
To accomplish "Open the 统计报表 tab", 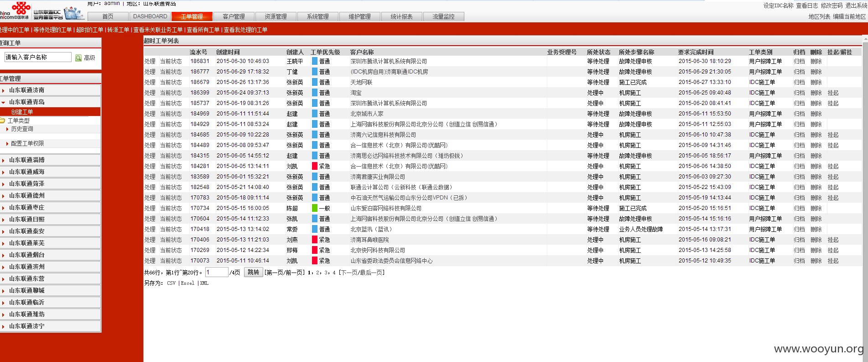I will [402, 16].
